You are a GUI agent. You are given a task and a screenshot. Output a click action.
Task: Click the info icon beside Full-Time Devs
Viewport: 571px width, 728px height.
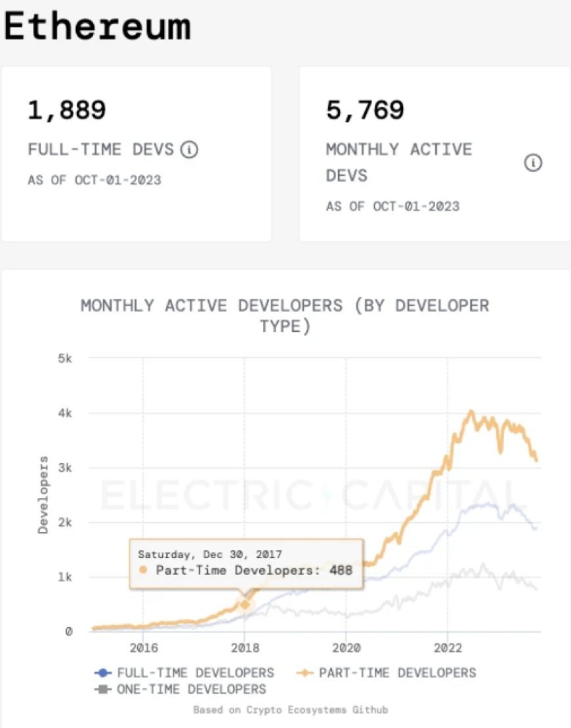[x=189, y=150]
